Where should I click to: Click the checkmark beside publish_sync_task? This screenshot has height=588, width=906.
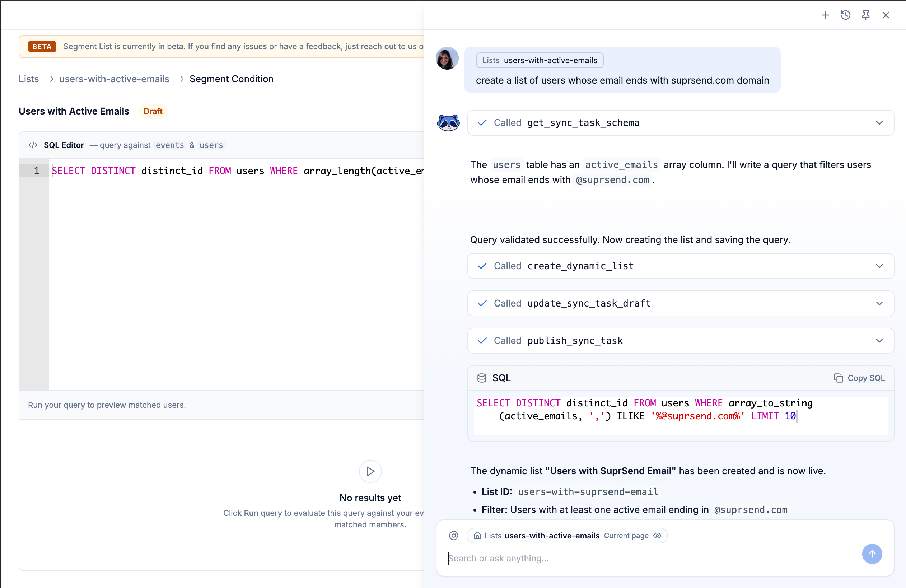(x=482, y=341)
